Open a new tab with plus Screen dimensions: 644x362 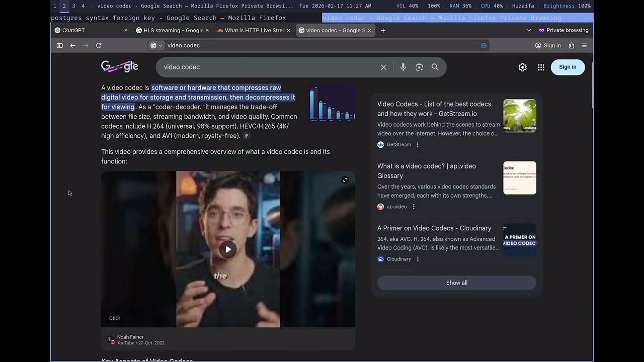(x=383, y=30)
